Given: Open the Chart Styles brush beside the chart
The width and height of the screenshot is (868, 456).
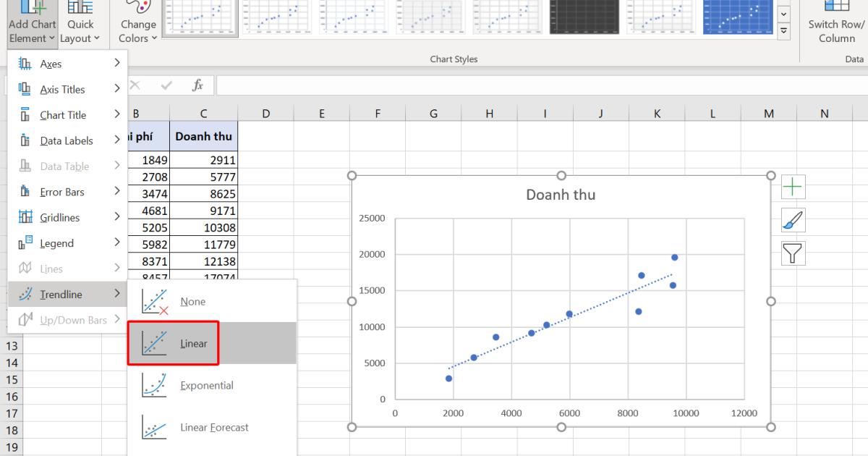Looking at the screenshot, I should pos(793,220).
